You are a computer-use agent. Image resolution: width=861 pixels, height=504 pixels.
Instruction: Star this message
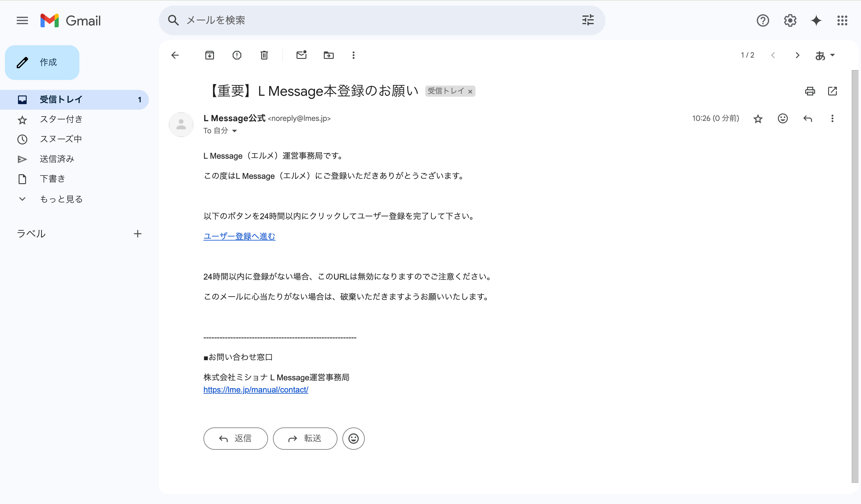pyautogui.click(x=758, y=119)
